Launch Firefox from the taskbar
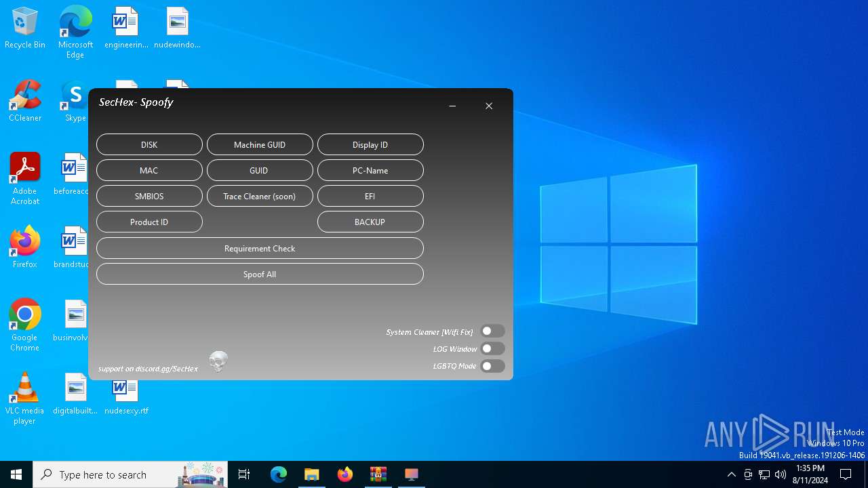The width and height of the screenshot is (868, 488). [345, 474]
